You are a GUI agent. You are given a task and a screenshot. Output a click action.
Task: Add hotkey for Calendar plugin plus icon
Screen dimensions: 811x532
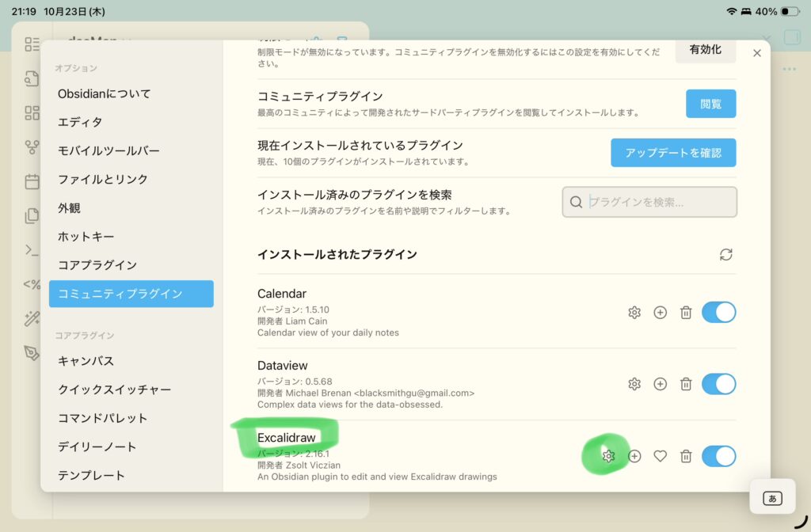coord(660,313)
